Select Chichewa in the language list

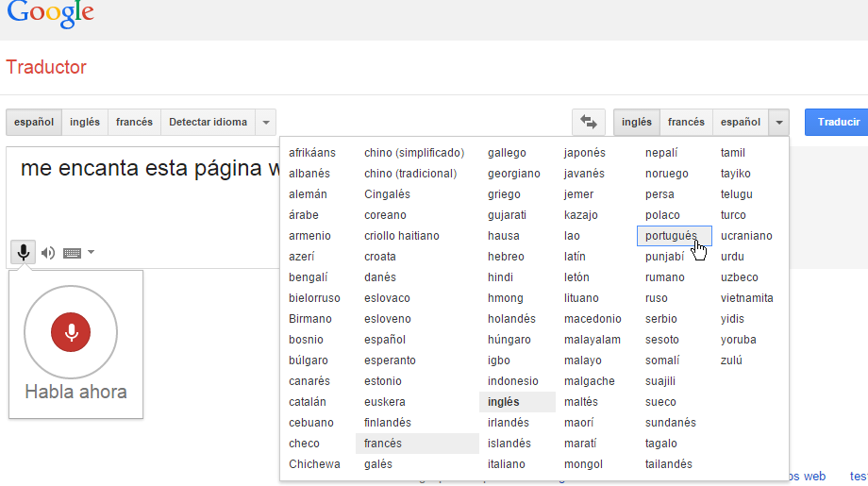pyautogui.click(x=314, y=464)
